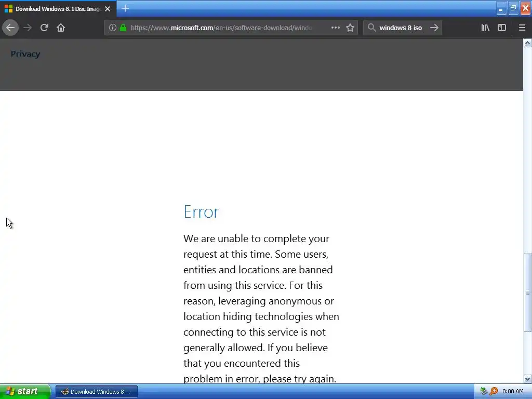The height and width of the screenshot is (399, 532).
Task: Bookmark this page with the star
Action: [350, 28]
